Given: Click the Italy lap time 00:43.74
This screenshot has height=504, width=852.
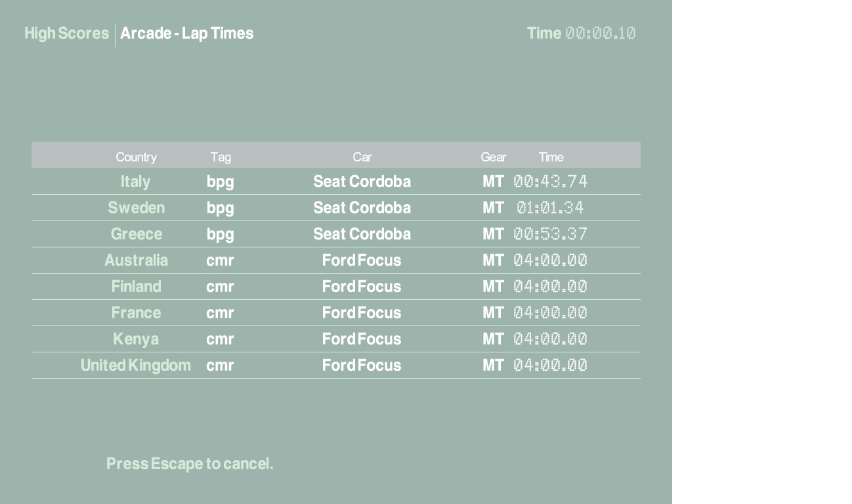Looking at the screenshot, I should point(550,182).
